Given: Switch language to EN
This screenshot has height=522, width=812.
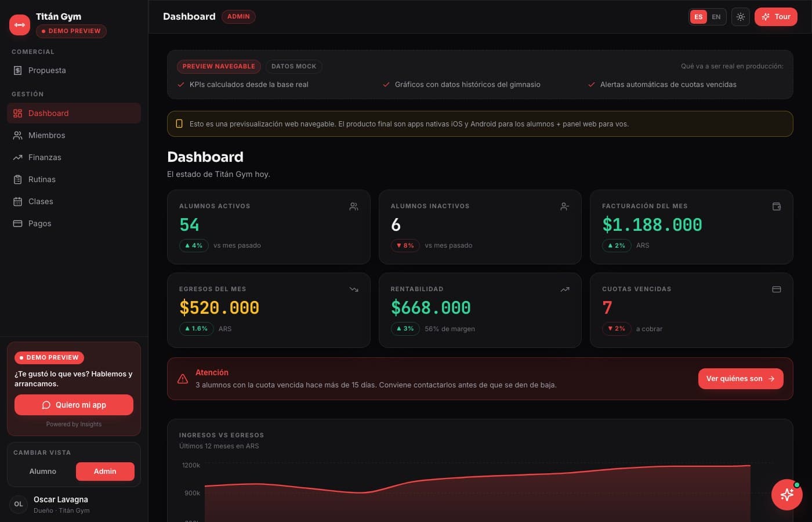Looking at the screenshot, I should tap(716, 17).
